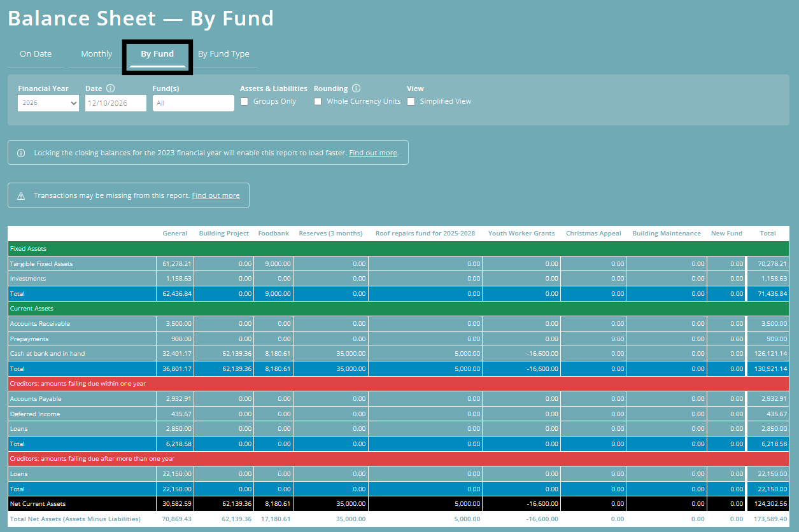Click Total Net Assets grand total 173,589.40
The height and width of the screenshot is (532, 799).
(770, 519)
